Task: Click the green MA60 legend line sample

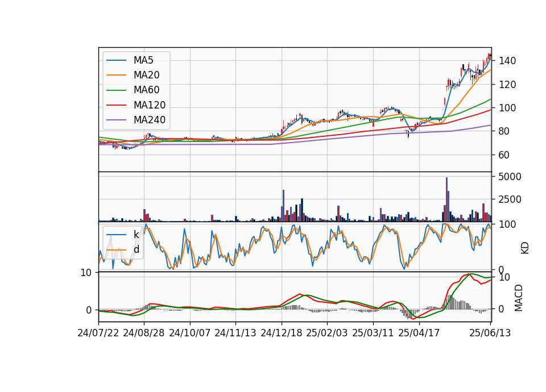Action: [x=116, y=90]
